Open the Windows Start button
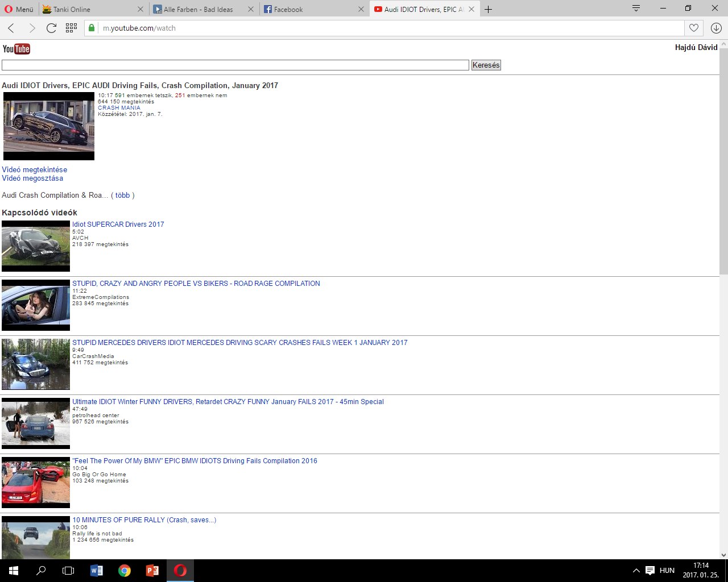Viewport: 728px width, 582px height. (x=14, y=571)
